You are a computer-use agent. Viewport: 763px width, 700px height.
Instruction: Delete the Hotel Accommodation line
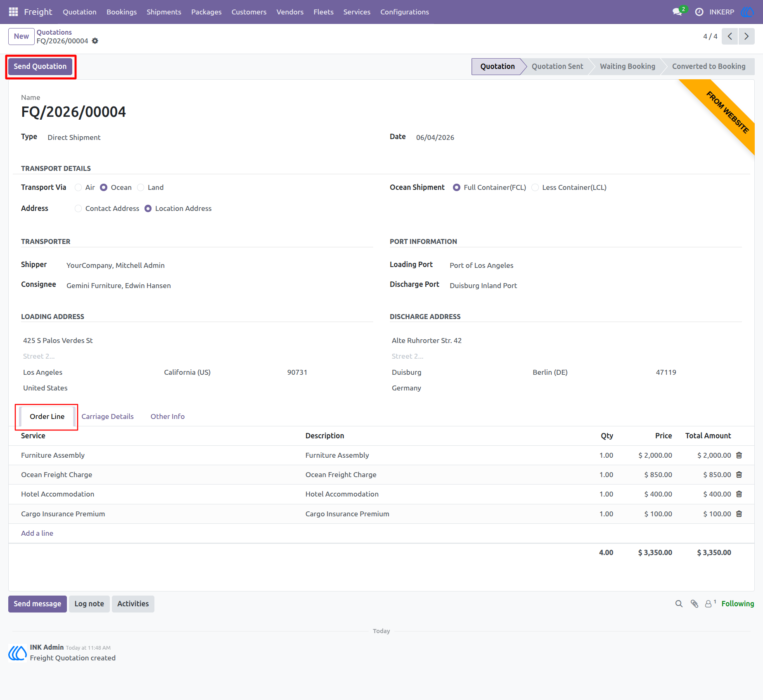(739, 494)
